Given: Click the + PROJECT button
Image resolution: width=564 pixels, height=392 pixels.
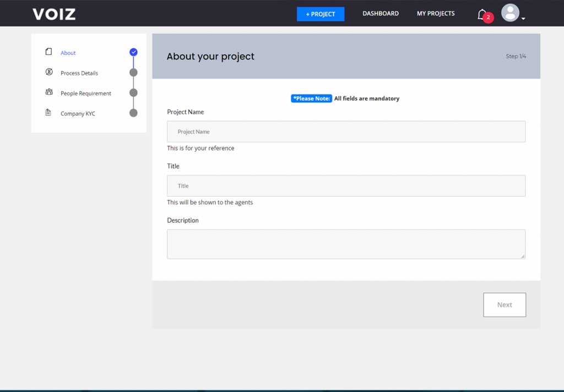Looking at the screenshot, I should [x=321, y=14].
